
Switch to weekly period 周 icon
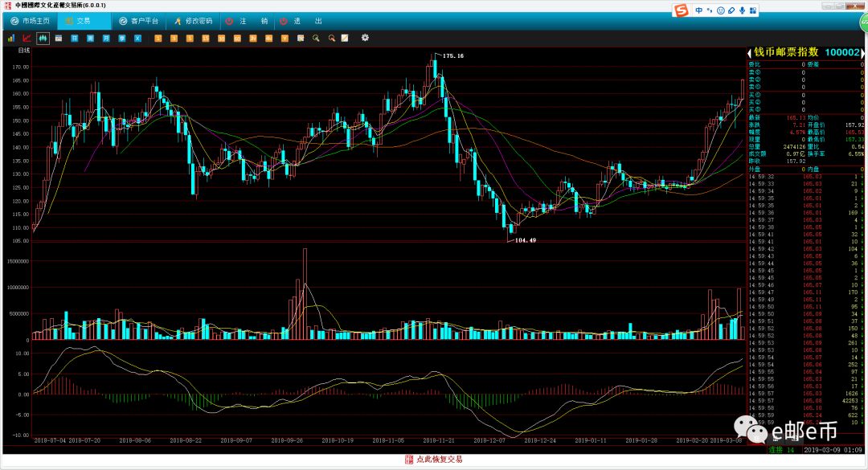[90, 39]
